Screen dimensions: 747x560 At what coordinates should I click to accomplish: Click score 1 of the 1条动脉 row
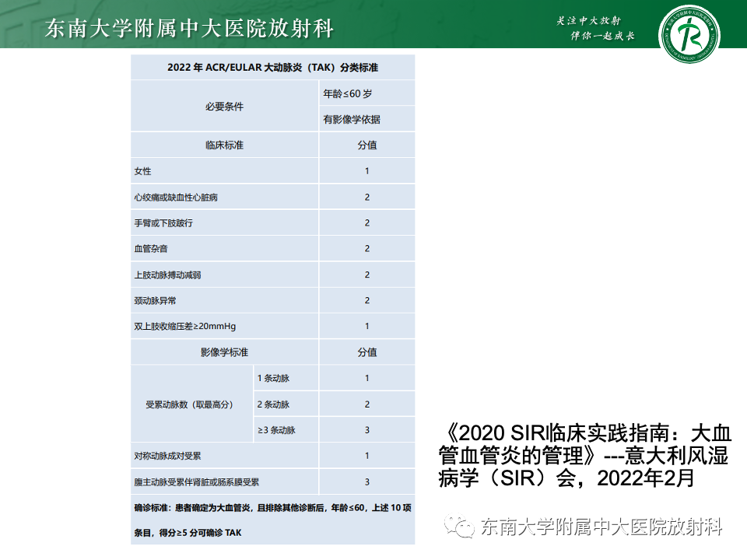point(366,378)
